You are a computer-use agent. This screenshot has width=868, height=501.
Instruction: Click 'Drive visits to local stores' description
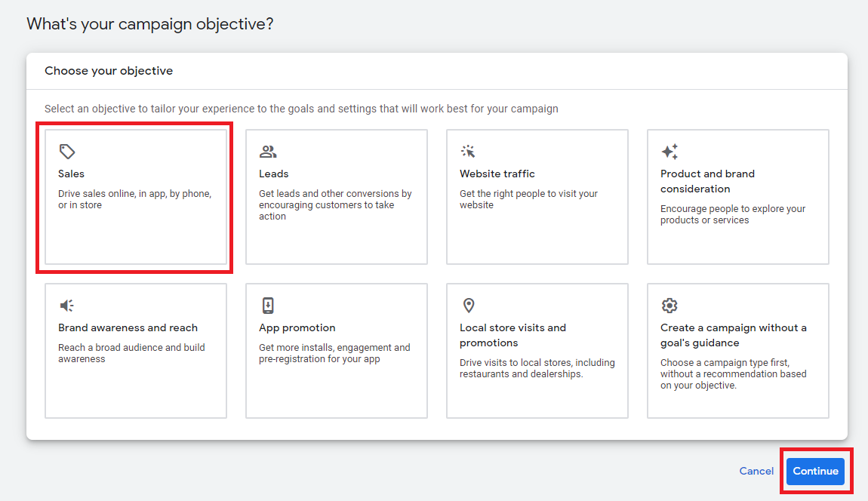click(x=537, y=368)
